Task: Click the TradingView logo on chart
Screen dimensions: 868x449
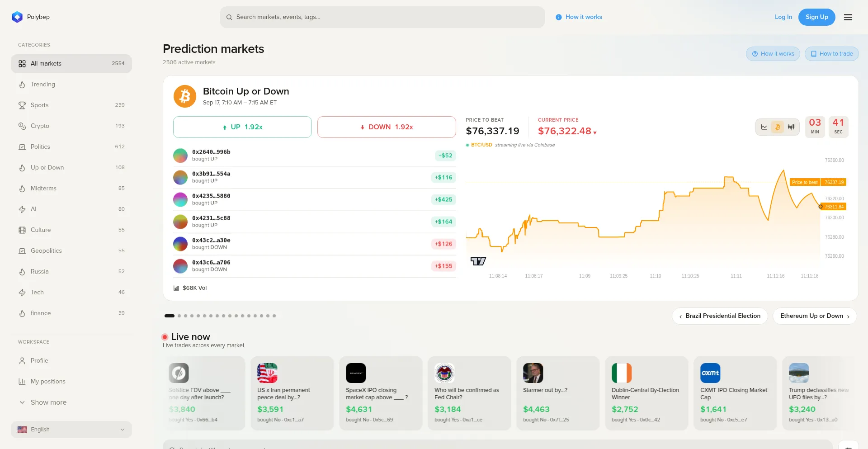Action: (478, 261)
